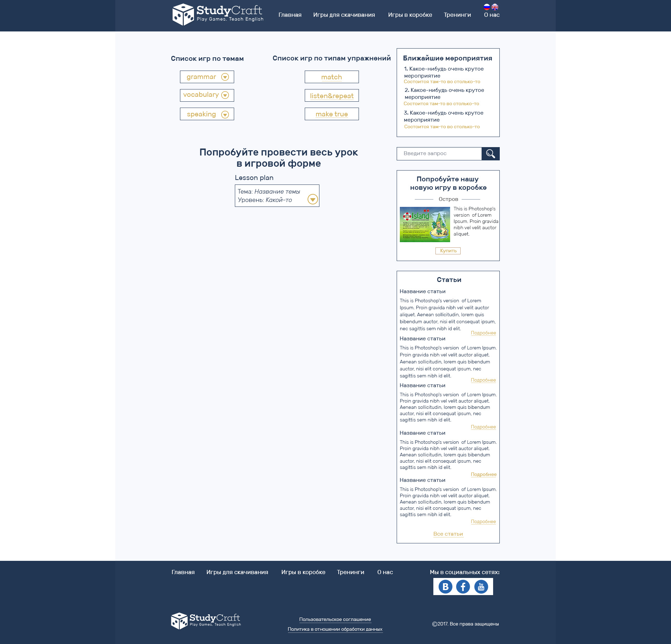671x644 pixels.
Task: Expand the grammar games dropdown
Action: coord(207,77)
